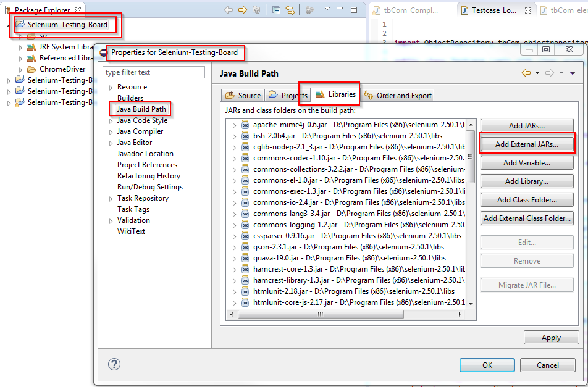The height and width of the screenshot is (387, 588).
Task: Click JAR list vertical scrollbar thumb
Action: (470, 157)
